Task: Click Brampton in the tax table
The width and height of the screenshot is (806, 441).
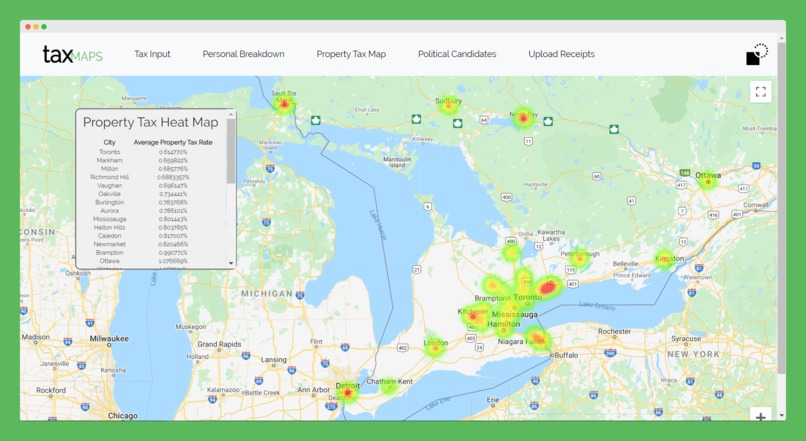Action: (x=109, y=252)
